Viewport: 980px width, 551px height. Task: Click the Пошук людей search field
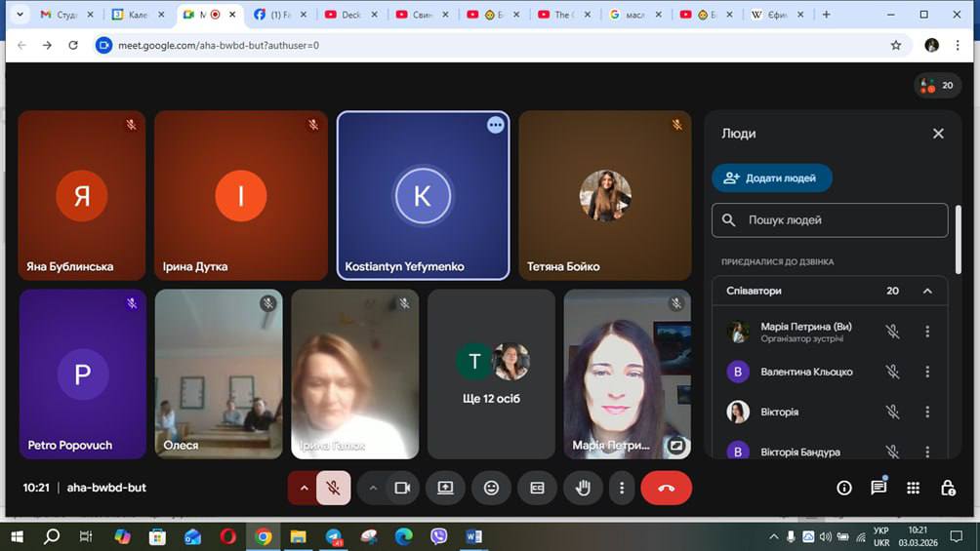(x=839, y=220)
